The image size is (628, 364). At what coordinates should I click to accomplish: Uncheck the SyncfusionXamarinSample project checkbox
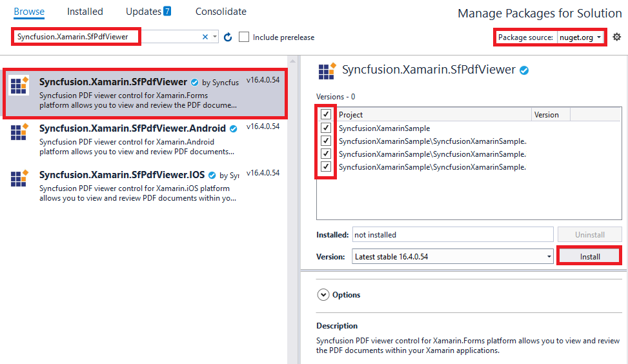tap(326, 128)
